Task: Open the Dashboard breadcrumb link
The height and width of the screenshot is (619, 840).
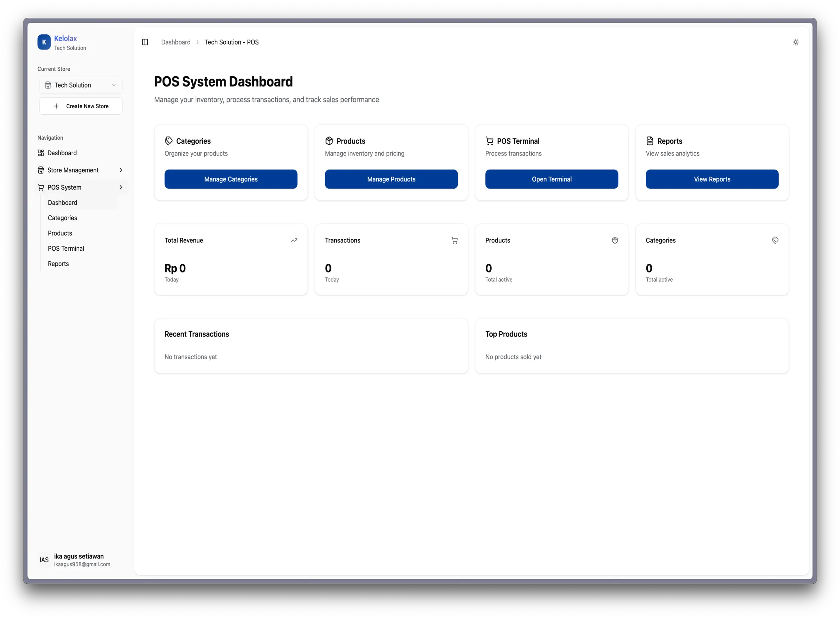Action: pyautogui.click(x=175, y=42)
